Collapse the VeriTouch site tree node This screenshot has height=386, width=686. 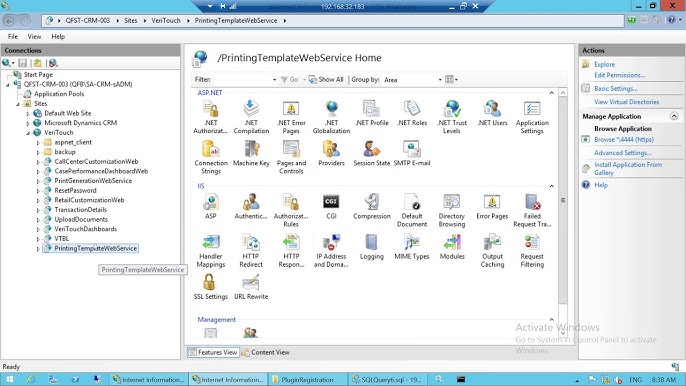(x=28, y=133)
